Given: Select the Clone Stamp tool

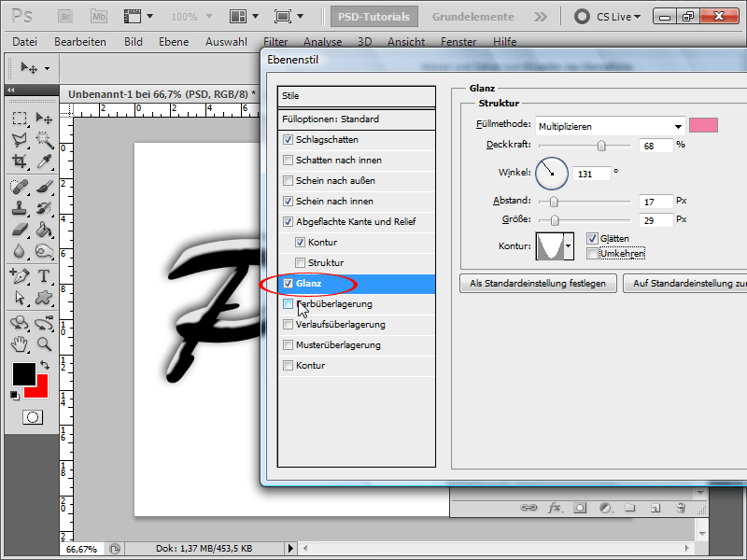Looking at the screenshot, I should (19, 208).
